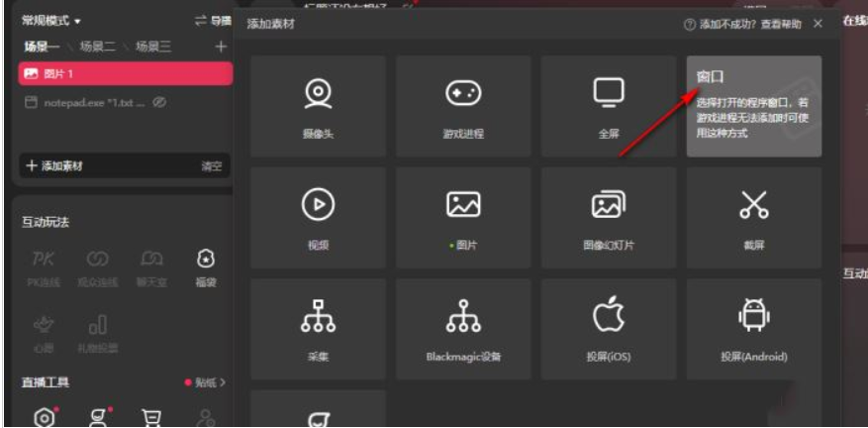Open 常规模式 mode dropdown
868x428 pixels.
click(50, 21)
